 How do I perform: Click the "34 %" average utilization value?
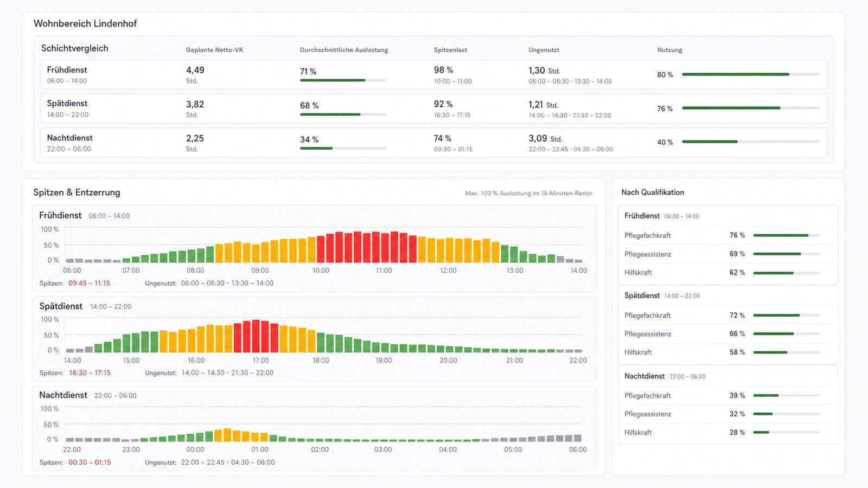pyautogui.click(x=309, y=140)
